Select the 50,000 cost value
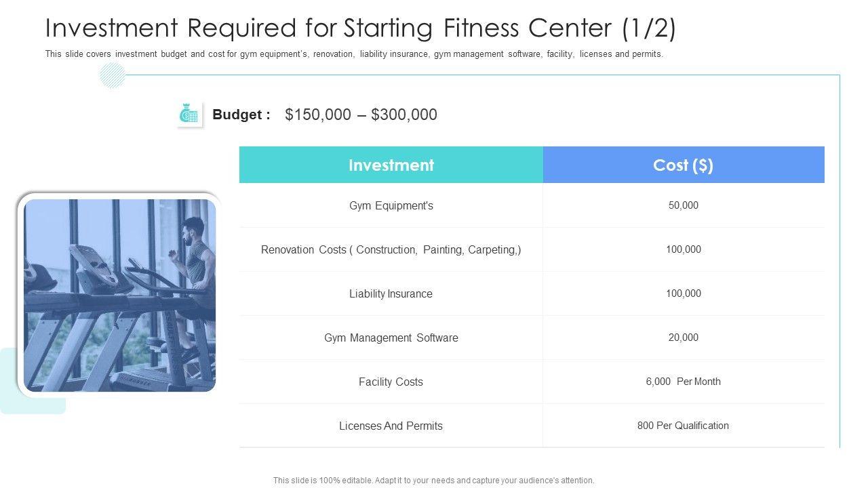This screenshot has height=488, width=868. pyautogui.click(x=683, y=205)
